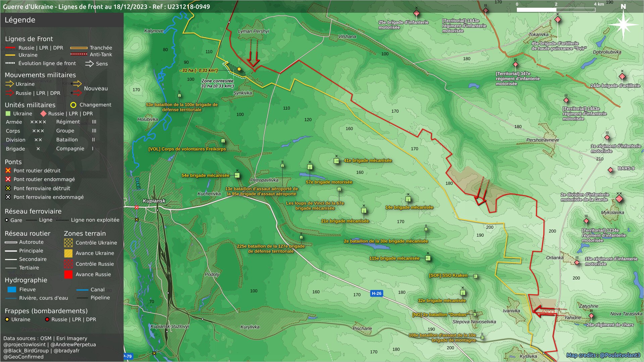The width and height of the screenshot is (644, 362).
Task: Click the Pont routier détruit legend icon
Action: 8,171
